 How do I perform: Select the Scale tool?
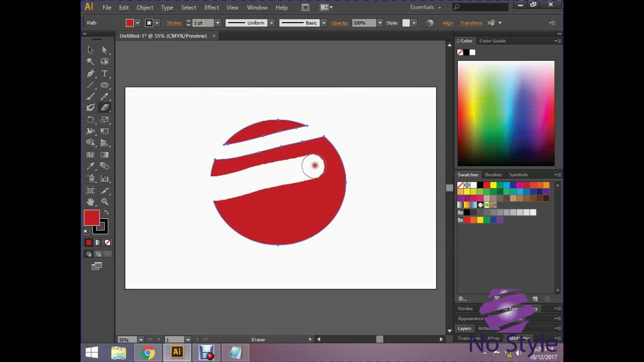(105, 120)
